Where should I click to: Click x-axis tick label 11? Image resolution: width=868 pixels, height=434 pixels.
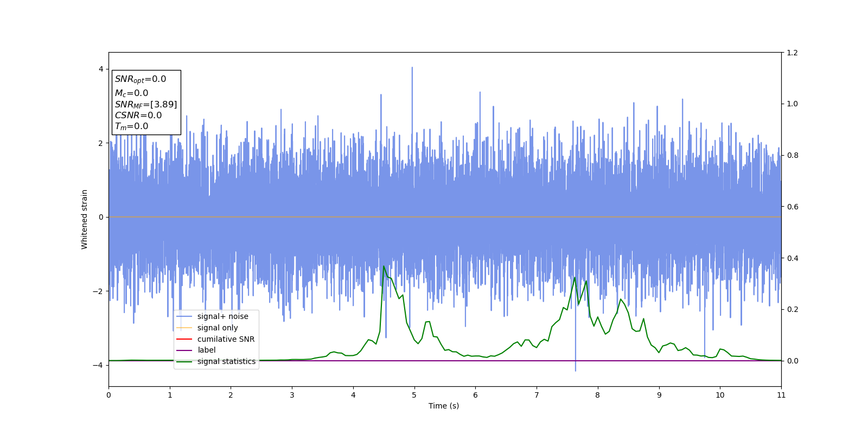[x=781, y=395]
